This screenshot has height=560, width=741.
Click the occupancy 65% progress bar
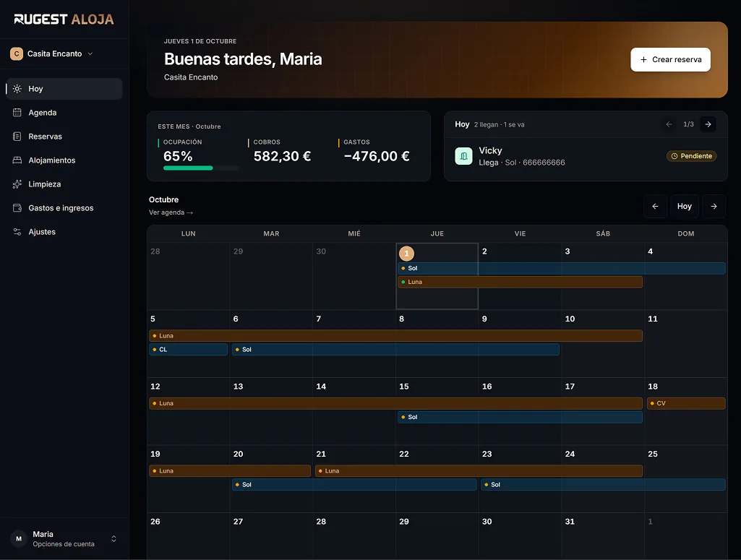tap(201, 168)
